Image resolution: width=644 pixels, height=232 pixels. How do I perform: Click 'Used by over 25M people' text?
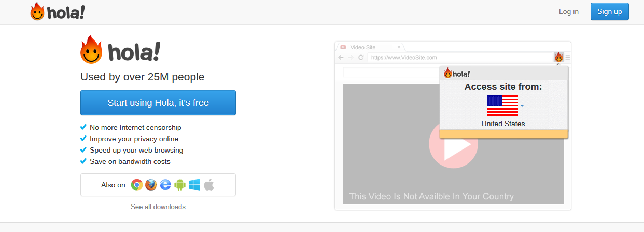click(x=142, y=77)
